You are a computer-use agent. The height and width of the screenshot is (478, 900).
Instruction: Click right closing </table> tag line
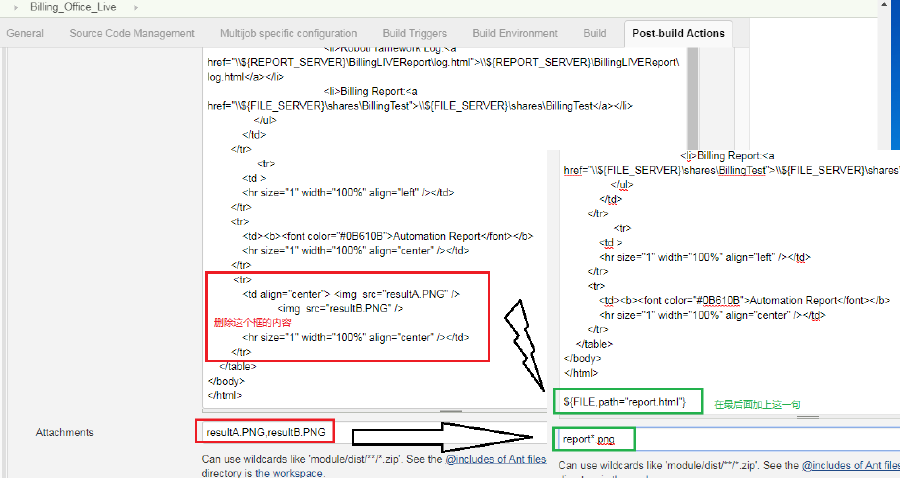coord(594,344)
